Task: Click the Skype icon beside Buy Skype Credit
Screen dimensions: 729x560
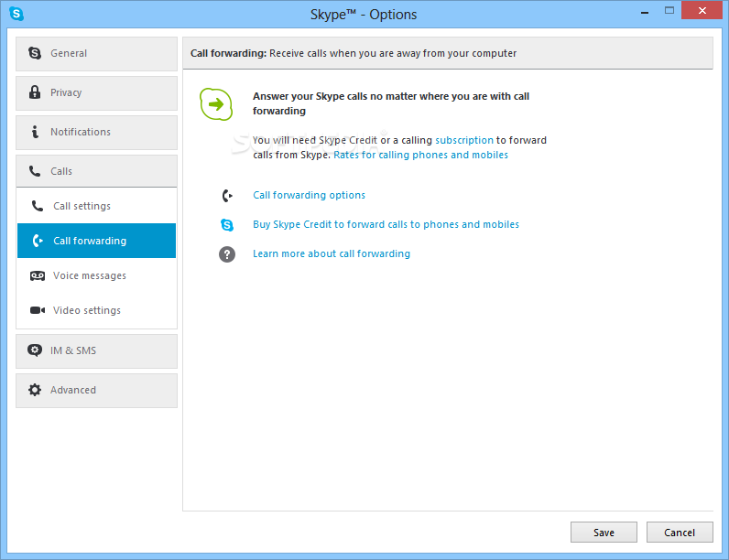Action: [227, 225]
